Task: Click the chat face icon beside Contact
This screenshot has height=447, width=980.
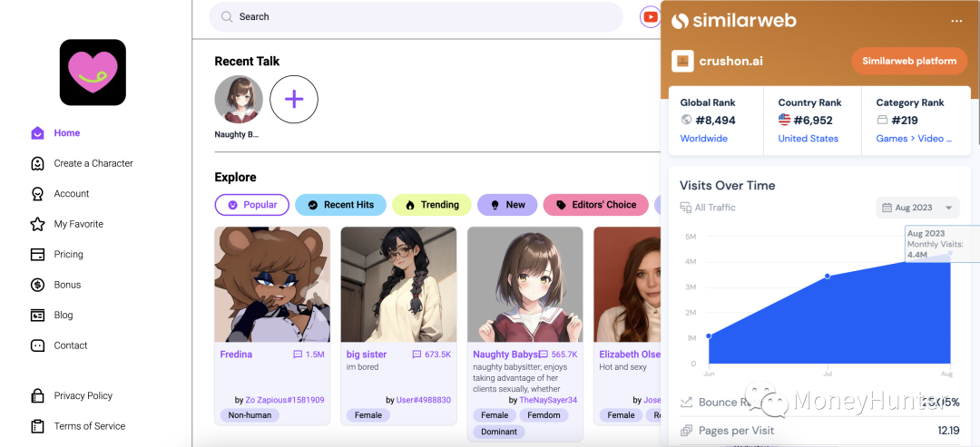Action: 37,345
